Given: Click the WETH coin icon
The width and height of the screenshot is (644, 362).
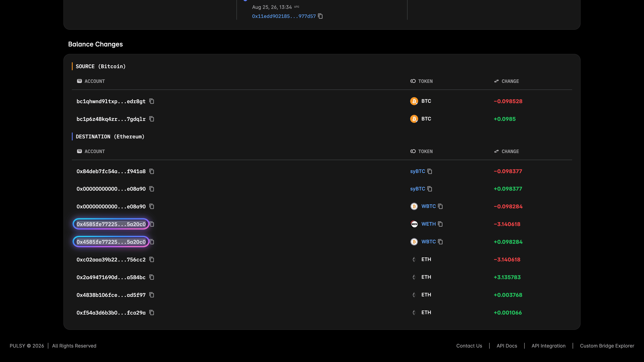Looking at the screenshot, I should tap(414, 224).
